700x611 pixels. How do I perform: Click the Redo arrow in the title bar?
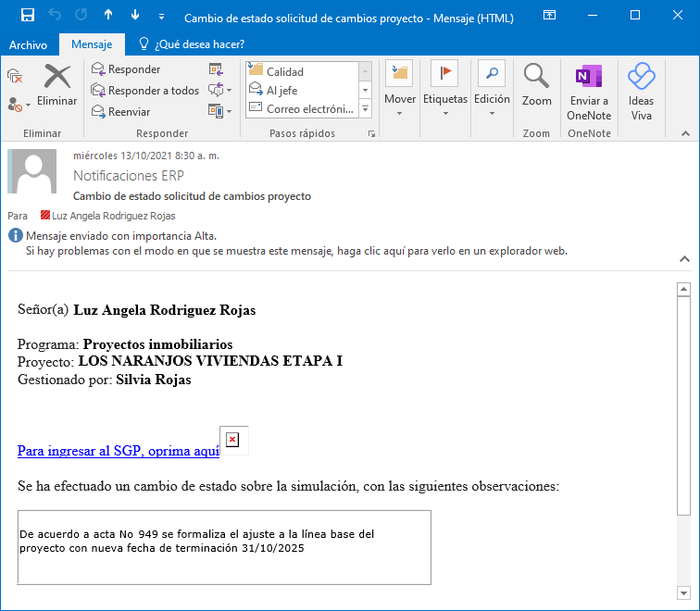click(x=81, y=15)
